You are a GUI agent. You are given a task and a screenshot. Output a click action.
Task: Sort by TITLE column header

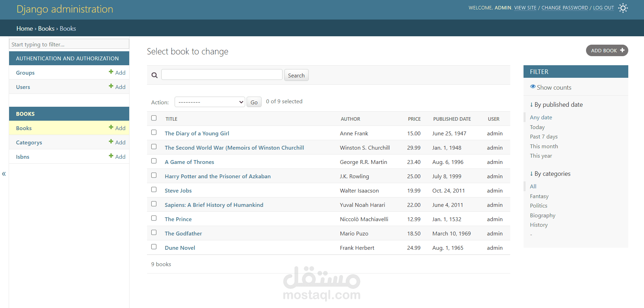[171, 119]
